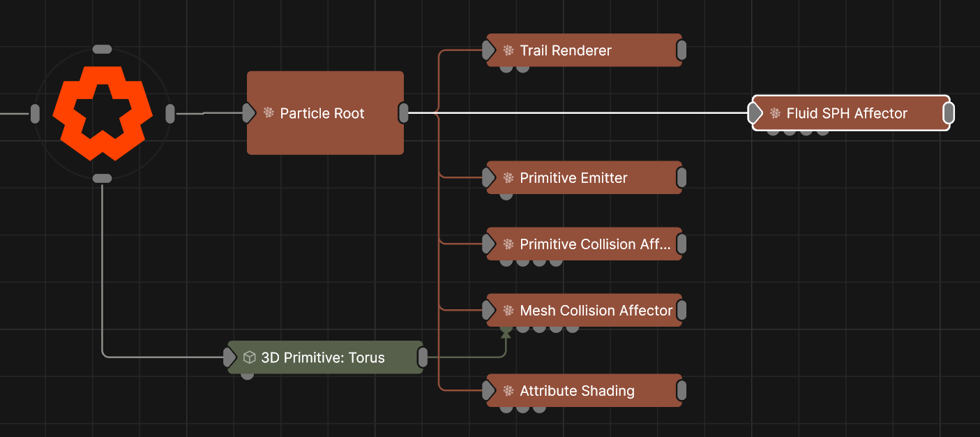Click the top port of the root node
Screen dimensions: 980x437
103,49
